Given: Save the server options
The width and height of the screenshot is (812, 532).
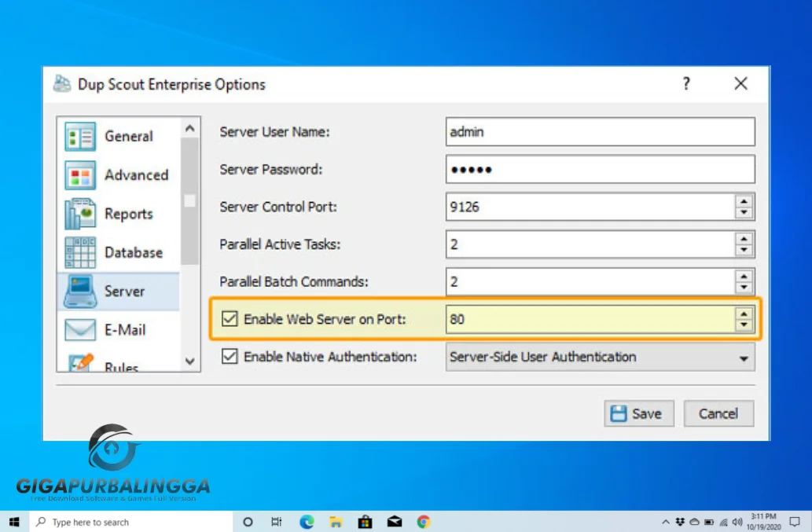Looking at the screenshot, I should click(639, 413).
